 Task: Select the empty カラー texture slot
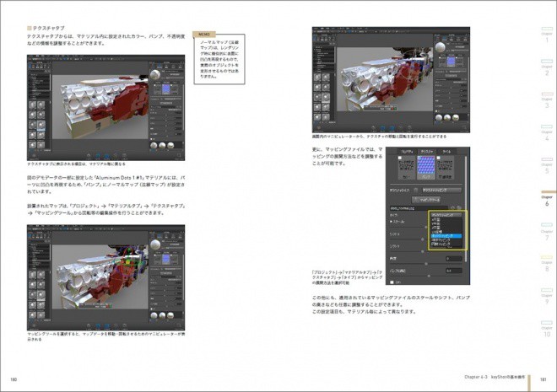coord(407,168)
